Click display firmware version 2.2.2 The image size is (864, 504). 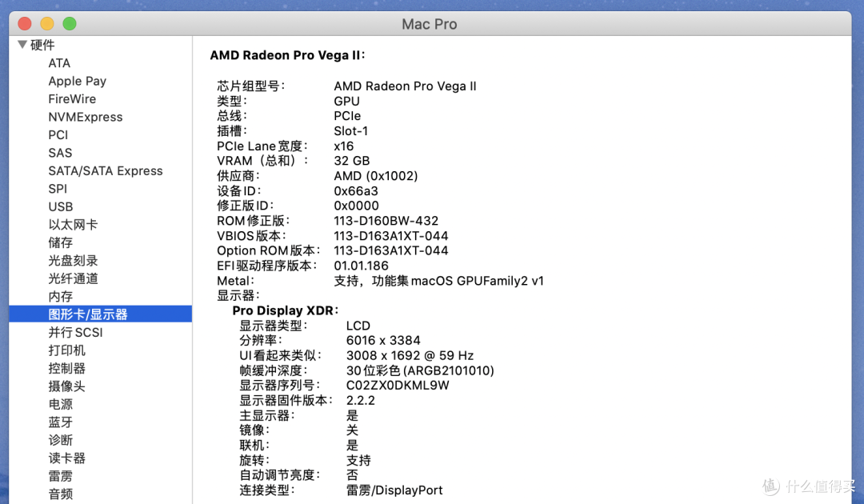coord(360,401)
